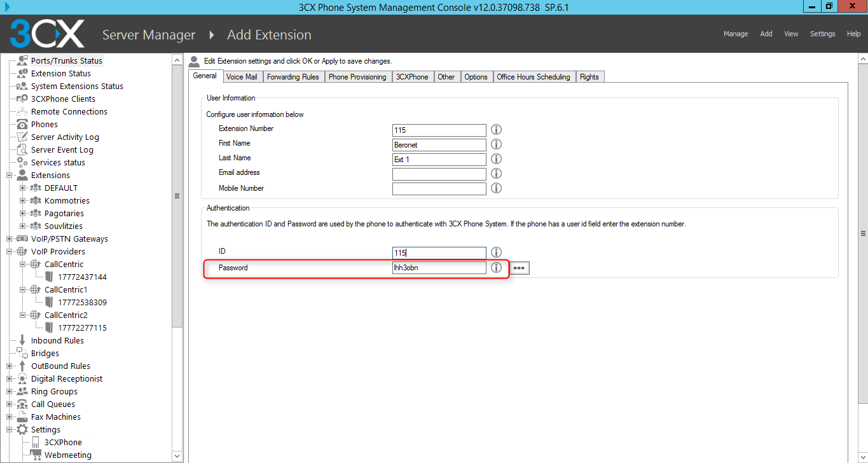Click the Ports/Trunks Status icon in the tree

(22, 60)
